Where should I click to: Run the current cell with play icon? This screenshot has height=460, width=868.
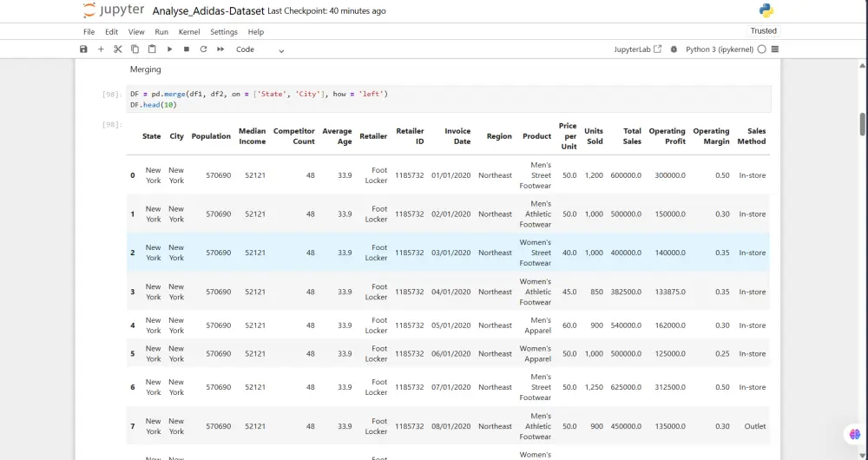[x=169, y=49]
